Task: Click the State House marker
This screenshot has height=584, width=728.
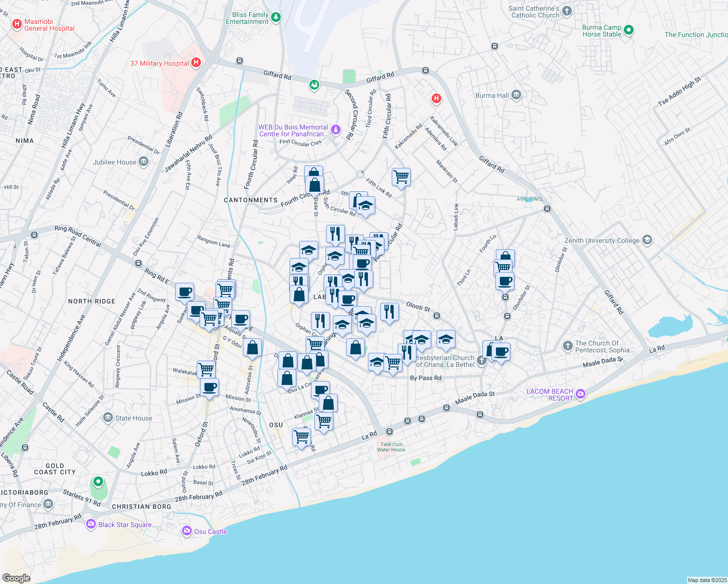Action: point(109,418)
